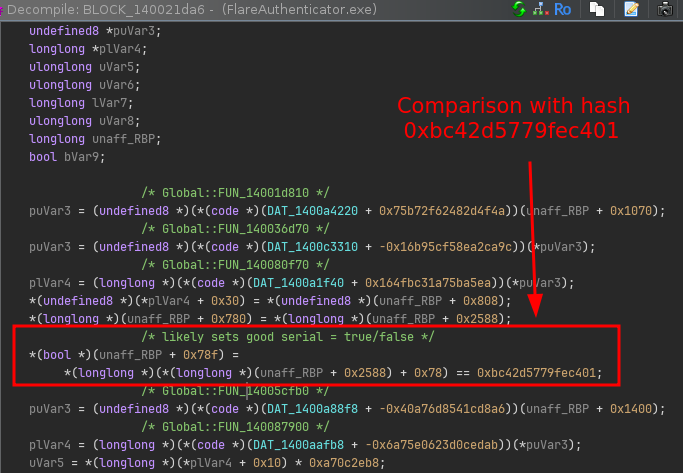Viewport: 683px width, 473px height.
Task: Click the Decompile panel icon in title bar
Action: pyautogui.click(x=5, y=10)
